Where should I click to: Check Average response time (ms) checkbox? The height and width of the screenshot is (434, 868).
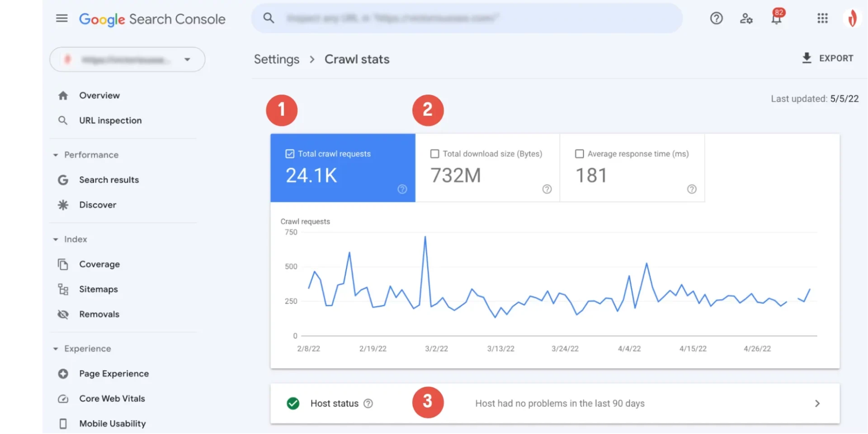click(579, 154)
